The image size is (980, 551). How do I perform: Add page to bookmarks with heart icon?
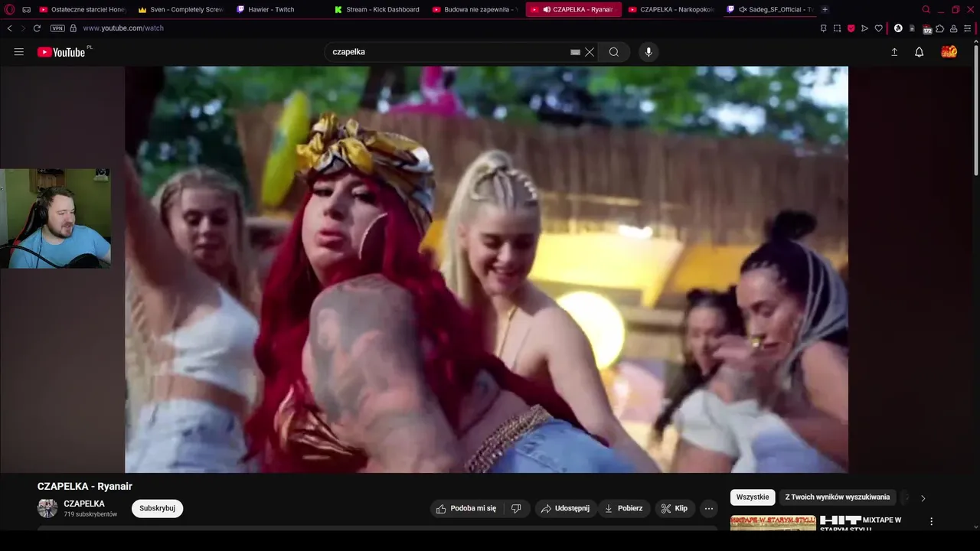click(879, 28)
